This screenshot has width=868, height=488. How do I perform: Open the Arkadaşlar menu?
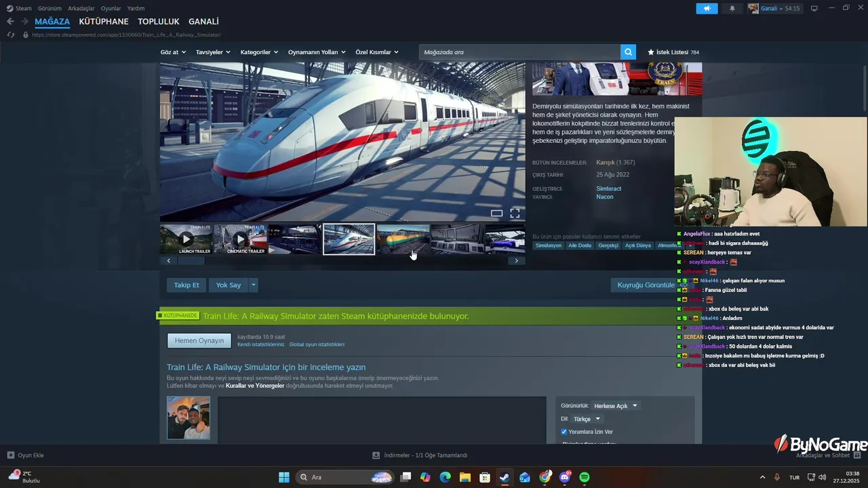coord(81,8)
